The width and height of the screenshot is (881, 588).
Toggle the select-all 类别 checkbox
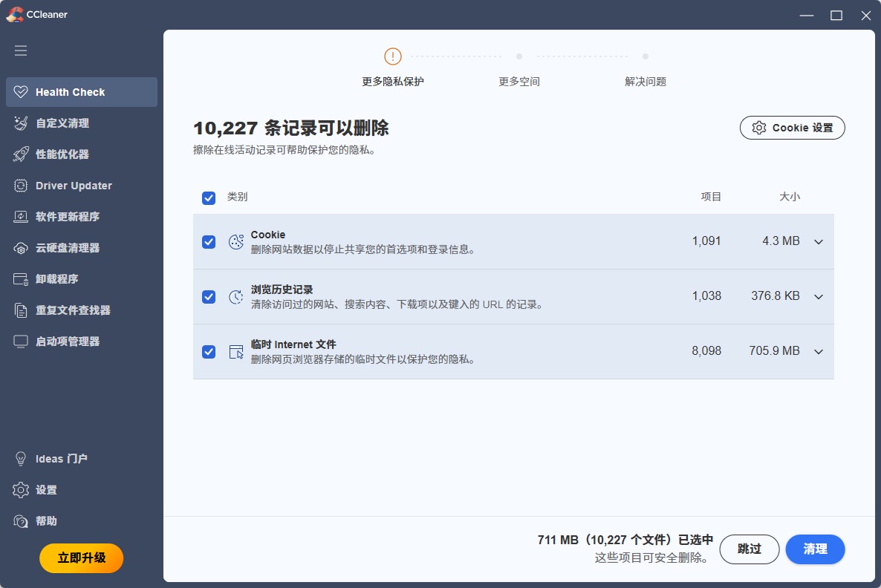208,197
